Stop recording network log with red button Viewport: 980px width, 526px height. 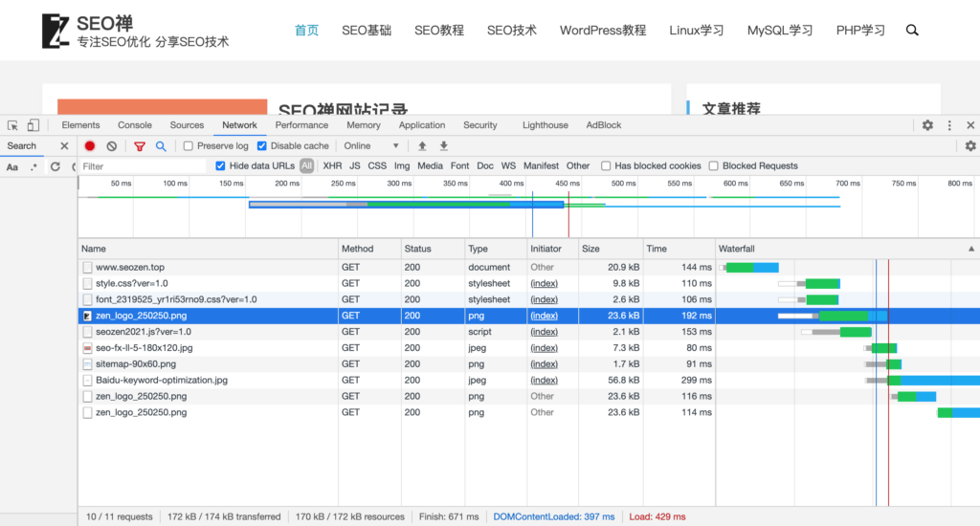click(x=90, y=145)
